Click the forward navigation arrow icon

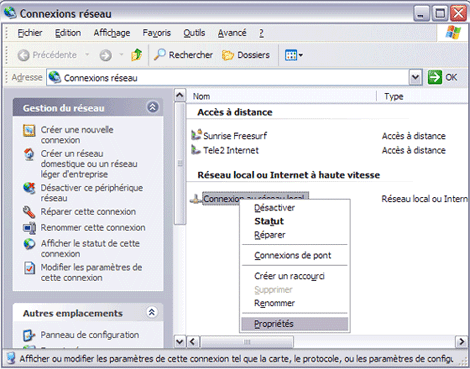pyautogui.click(x=105, y=55)
